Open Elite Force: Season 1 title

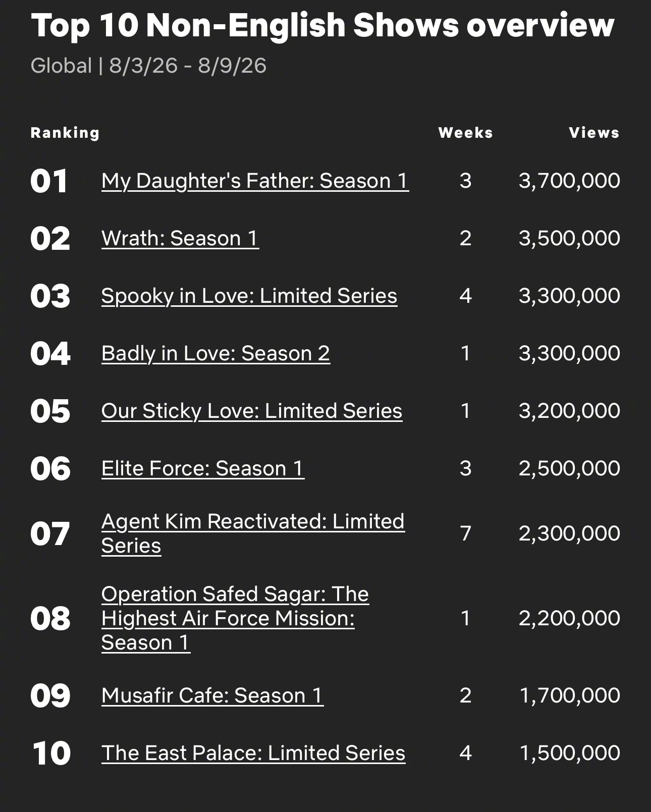203,468
